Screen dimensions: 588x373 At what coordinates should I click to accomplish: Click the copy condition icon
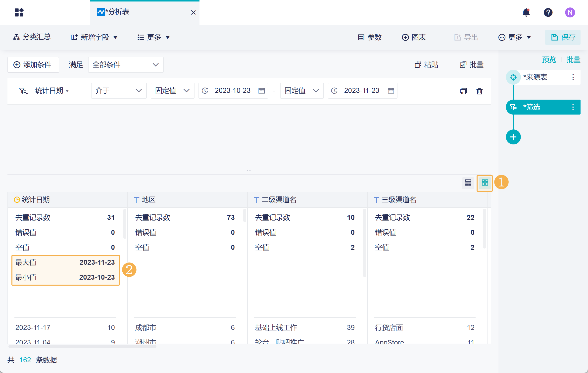point(463,91)
